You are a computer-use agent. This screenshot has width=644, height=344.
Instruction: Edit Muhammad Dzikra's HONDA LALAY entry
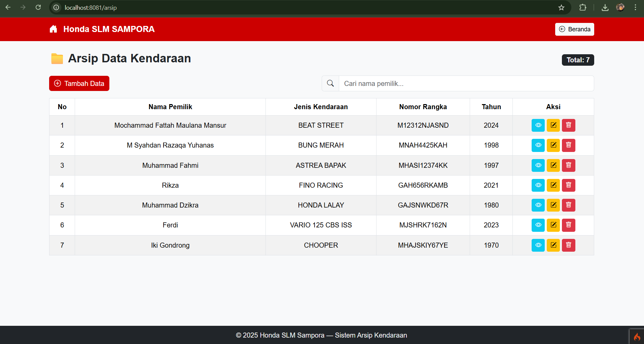[x=553, y=205]
